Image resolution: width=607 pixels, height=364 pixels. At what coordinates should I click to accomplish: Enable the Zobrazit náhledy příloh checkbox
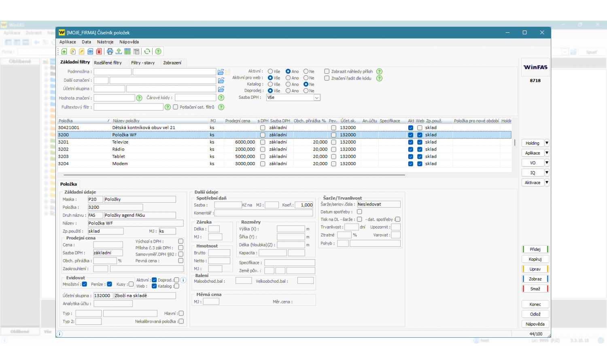(x=327, y=72)
